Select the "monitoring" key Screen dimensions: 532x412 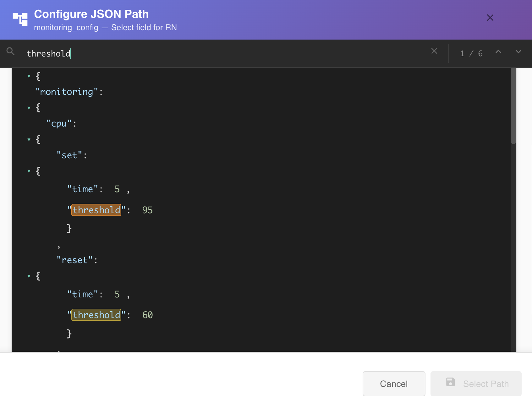[x=67, y=92]
